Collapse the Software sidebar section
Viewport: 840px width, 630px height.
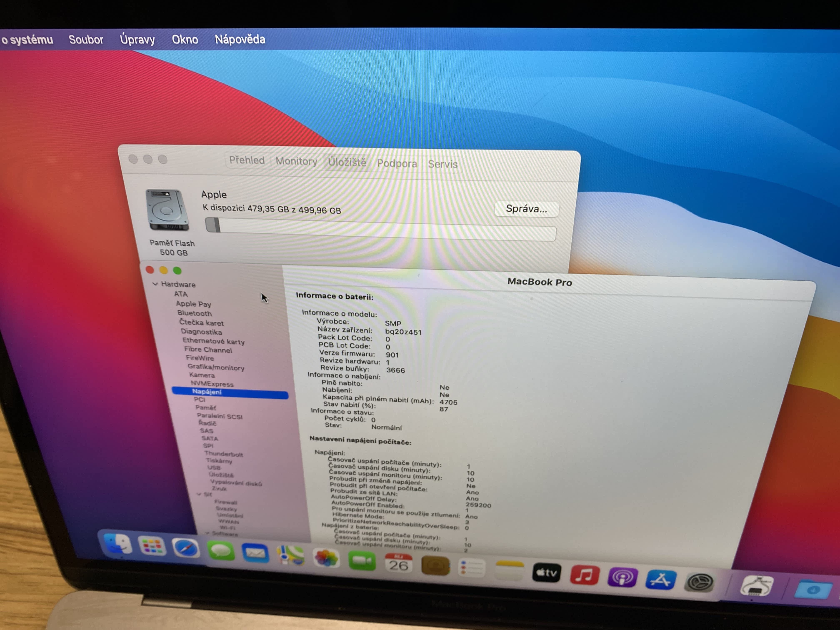pos(207,533)
